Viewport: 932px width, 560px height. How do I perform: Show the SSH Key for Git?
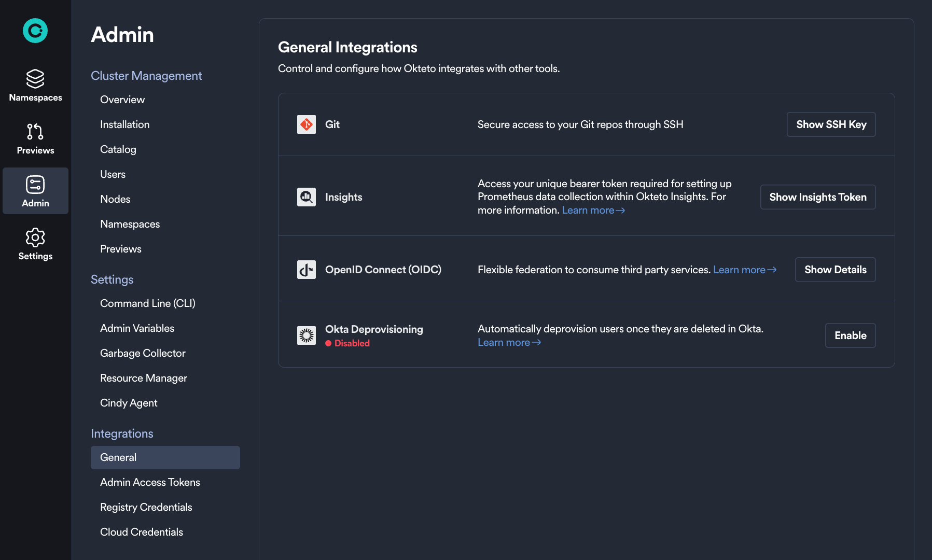coord(831,124)
